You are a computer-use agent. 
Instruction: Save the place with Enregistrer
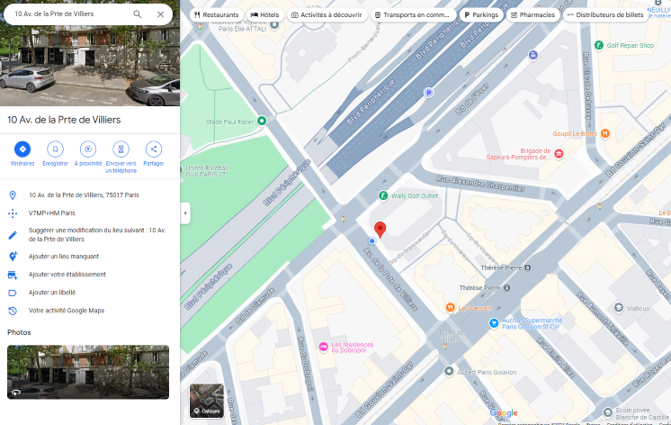55,149
